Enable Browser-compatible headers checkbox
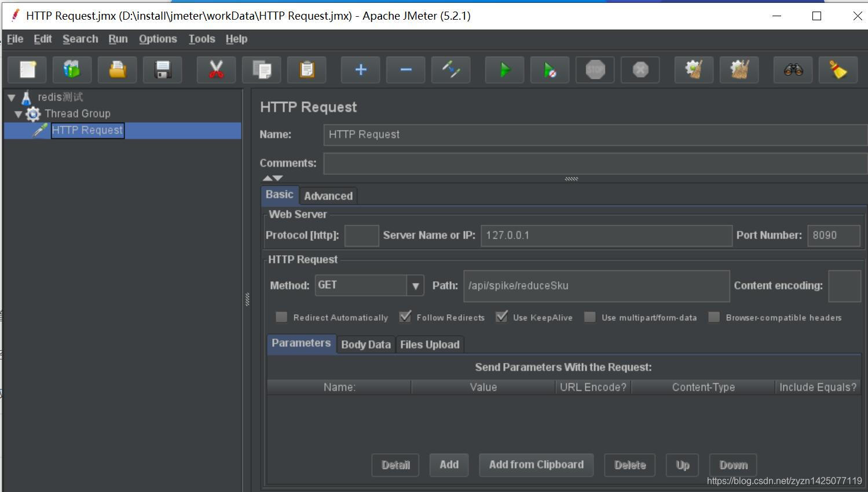 click(714, 317)
